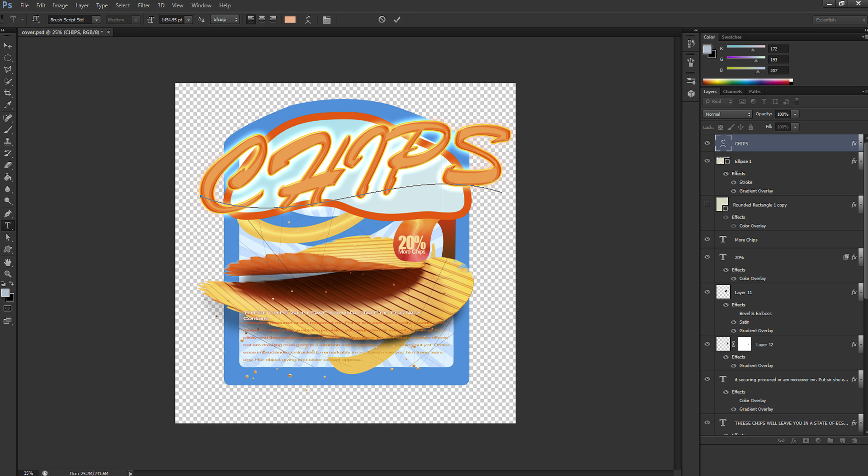The width and height of the screenshot is (868, 476).
Task: Select the History Brush tool
Action: point(8,153)
